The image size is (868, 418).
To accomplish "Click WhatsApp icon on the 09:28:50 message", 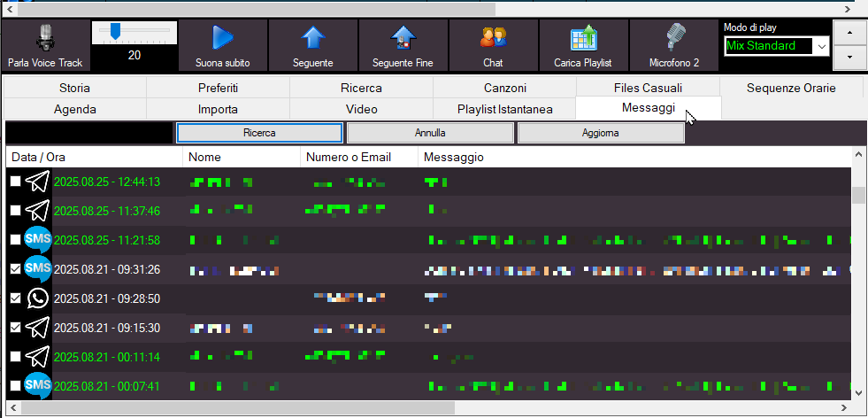I will click(37, 298).
